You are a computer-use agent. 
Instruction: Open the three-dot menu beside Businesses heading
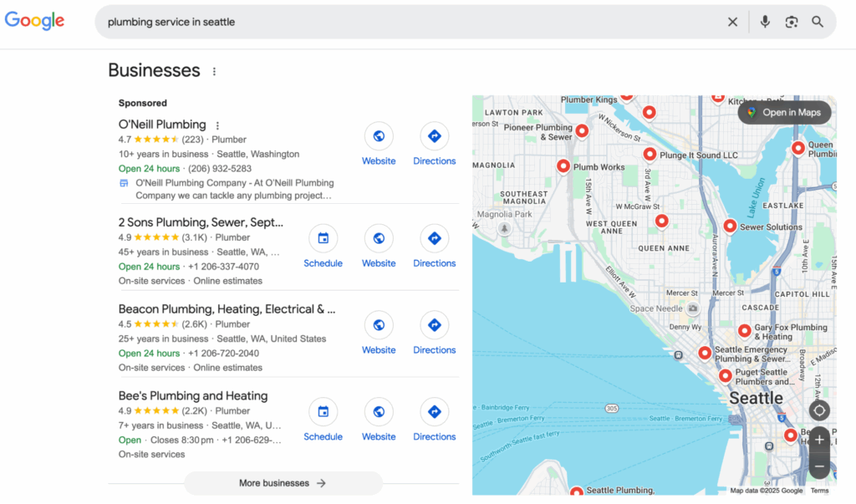[214, 72]
